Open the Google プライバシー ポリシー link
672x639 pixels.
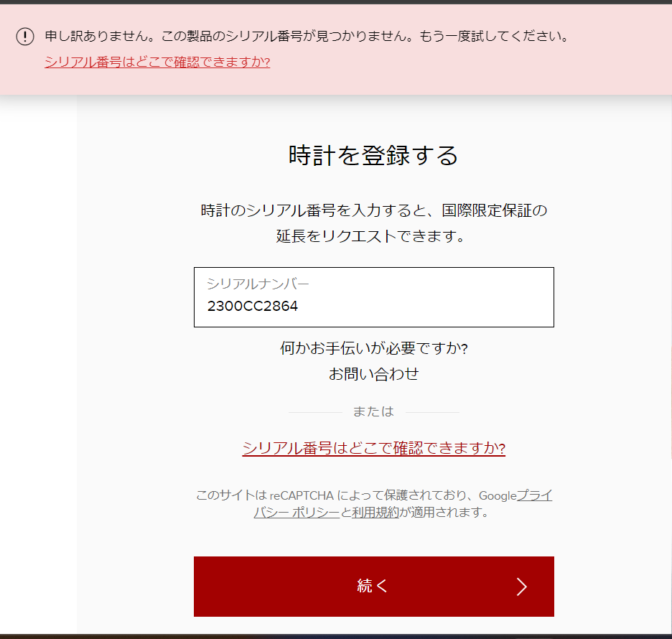point(534,495)
